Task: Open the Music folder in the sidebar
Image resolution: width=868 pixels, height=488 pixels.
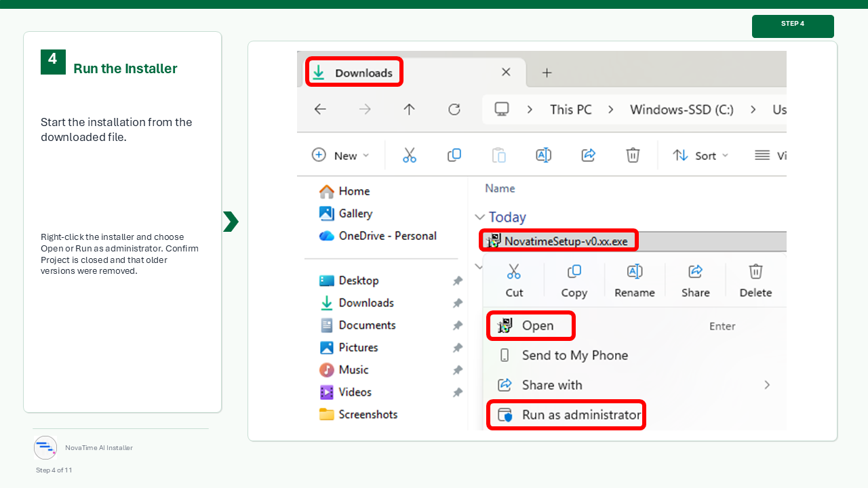Action: (x=344, y=370)
